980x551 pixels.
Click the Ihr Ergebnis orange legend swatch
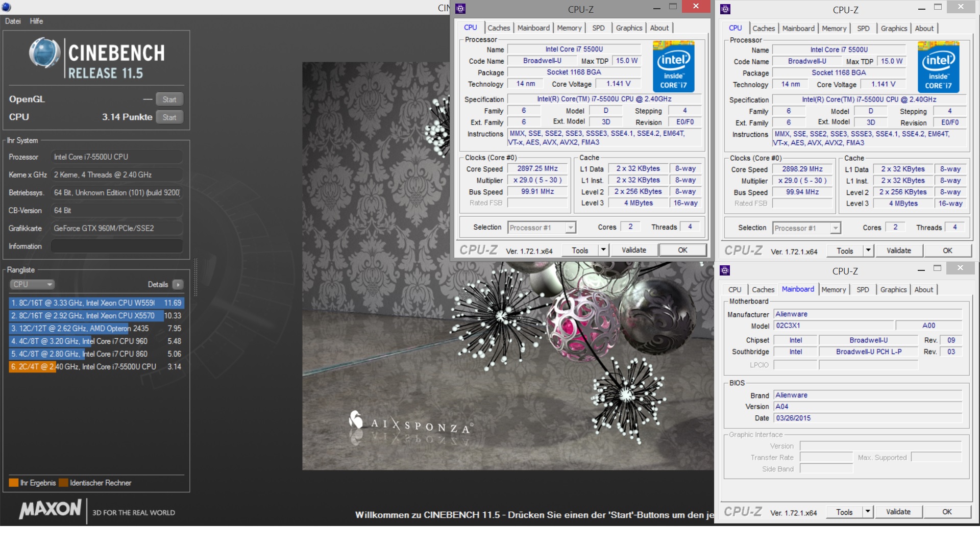(13, 483)
